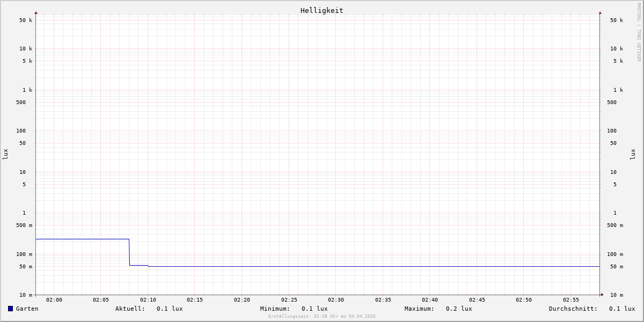Click the red arrowhead atop the right y-axis
The image size is (644, 322).
600,12
